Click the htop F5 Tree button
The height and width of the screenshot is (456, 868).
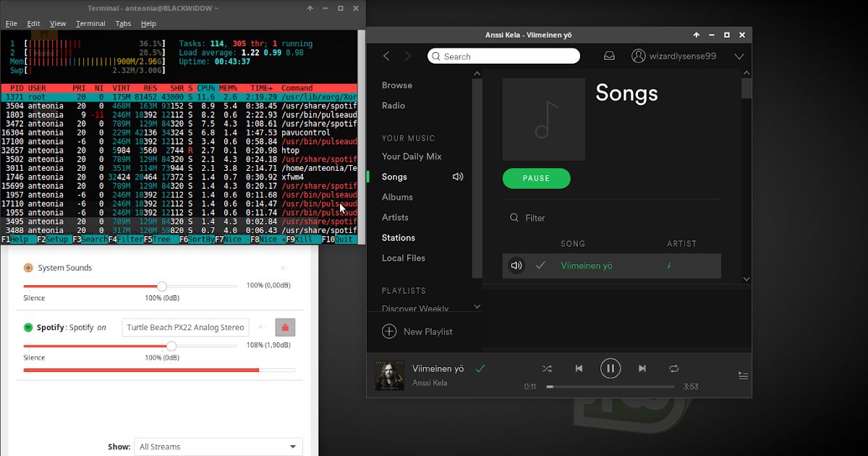tap(160, 239)
